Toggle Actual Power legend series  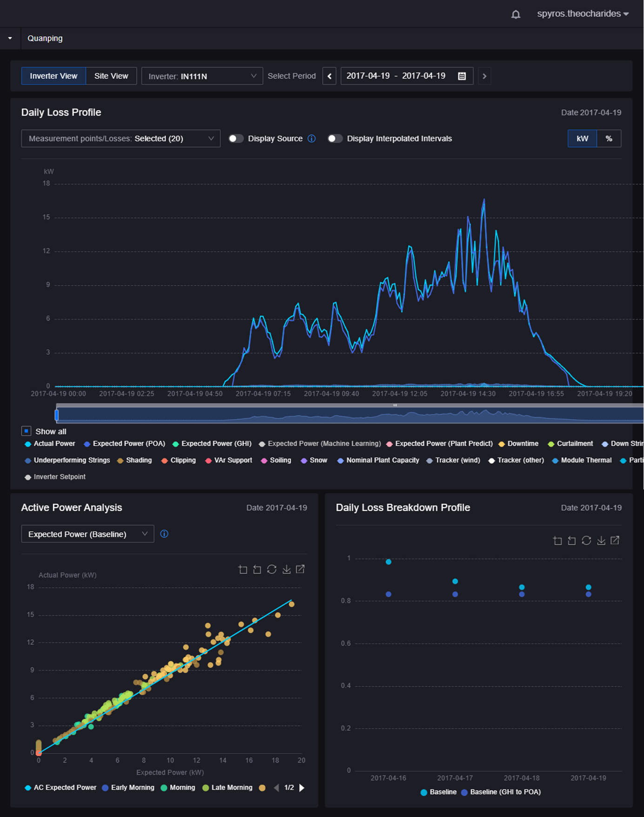pyautogui.click(x=50, y=444)
